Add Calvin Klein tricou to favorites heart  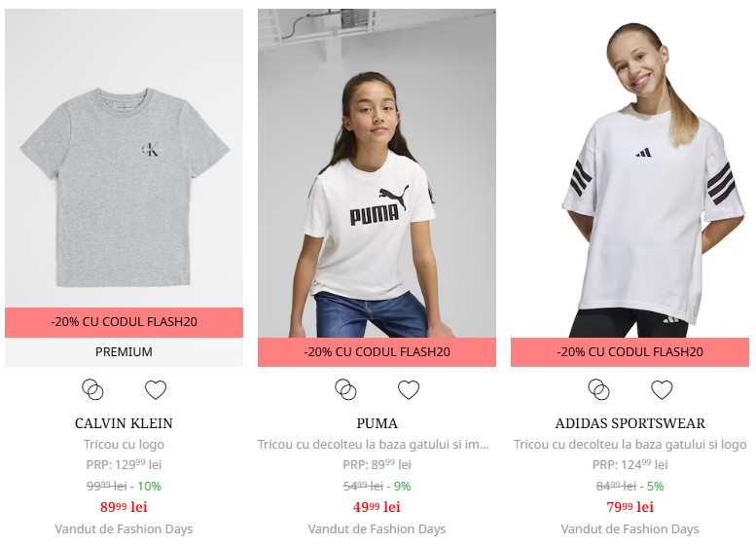pos(156,389)
